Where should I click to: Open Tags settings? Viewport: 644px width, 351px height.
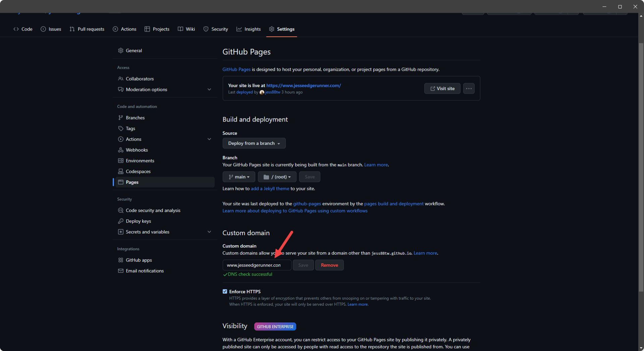[x=165, y=128]
